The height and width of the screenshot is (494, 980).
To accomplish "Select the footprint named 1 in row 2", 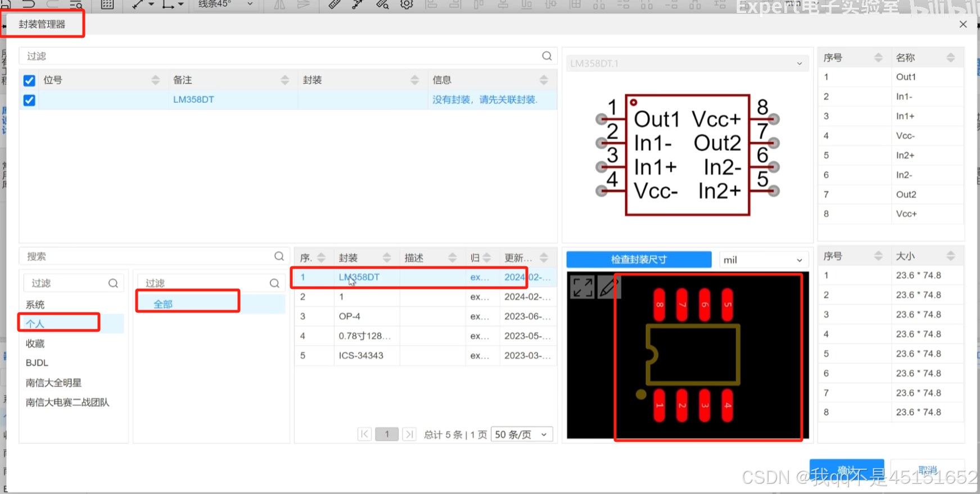I will tap(426, 297).
